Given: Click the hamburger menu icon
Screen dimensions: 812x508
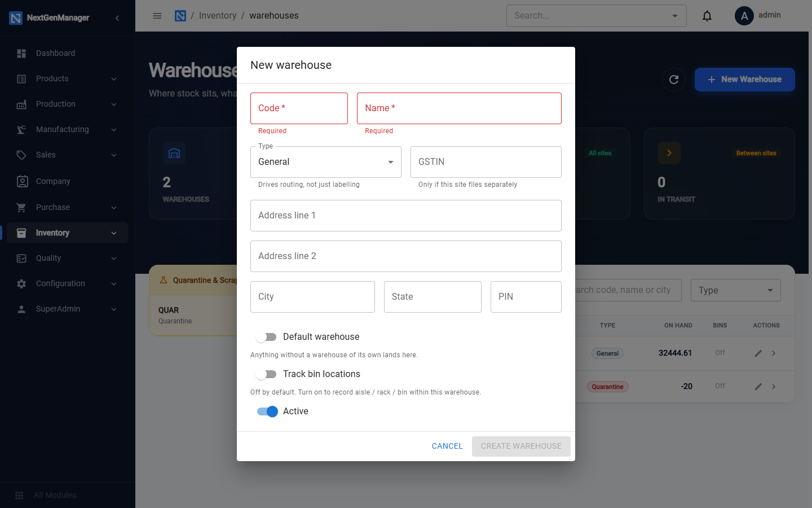Looking at the screenshot, I should 157,16.
